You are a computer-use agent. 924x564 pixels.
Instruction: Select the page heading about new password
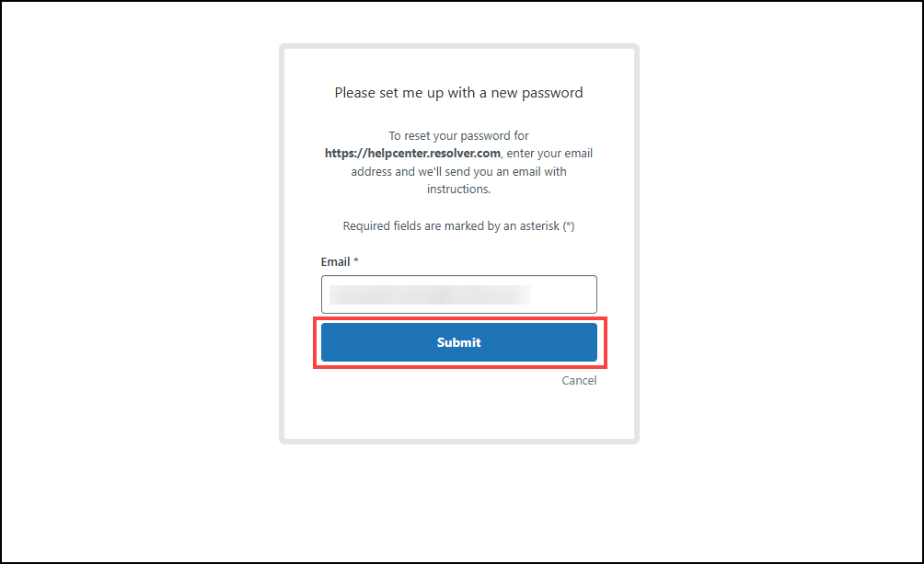458,92
